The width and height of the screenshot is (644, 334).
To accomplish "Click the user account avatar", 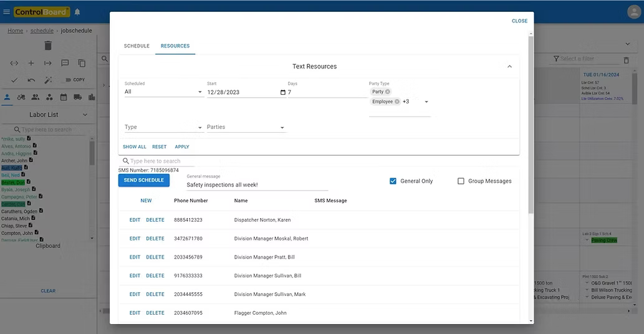I will (x=633, y=12).
